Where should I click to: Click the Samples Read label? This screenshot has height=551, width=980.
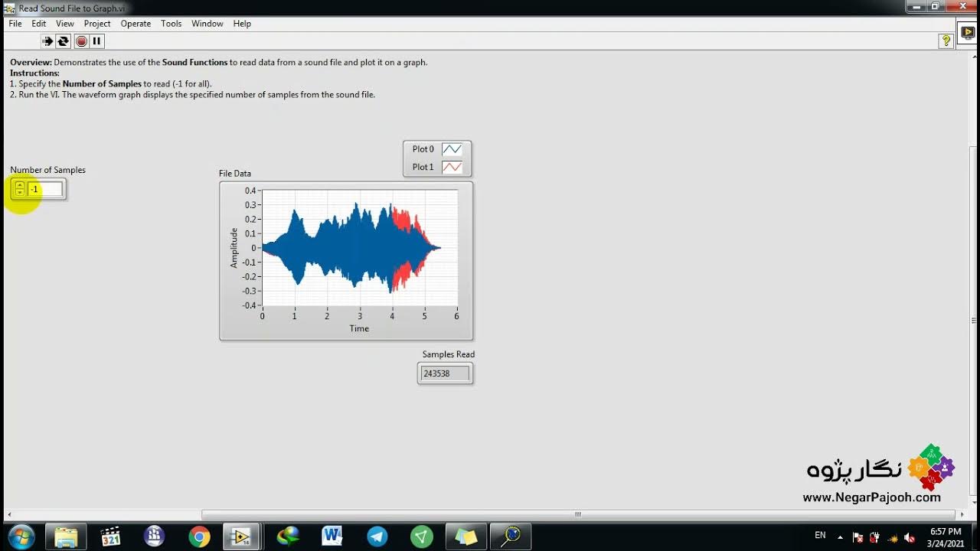[x=449, y=354]
